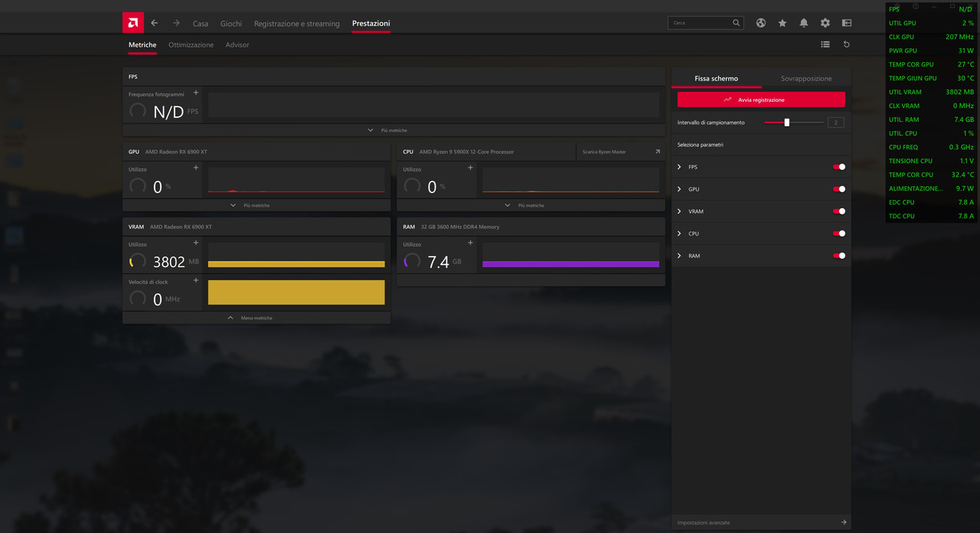Click the RAM usage purple graph
Screen dimensions: 980x533
coord(570,255)
